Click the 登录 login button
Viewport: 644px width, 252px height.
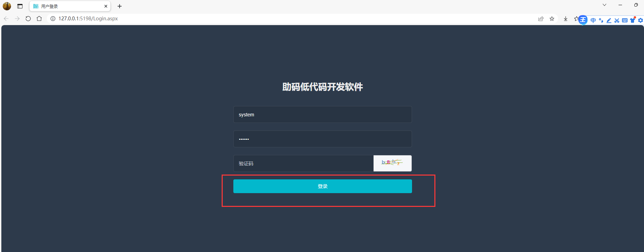coord(322,186)
